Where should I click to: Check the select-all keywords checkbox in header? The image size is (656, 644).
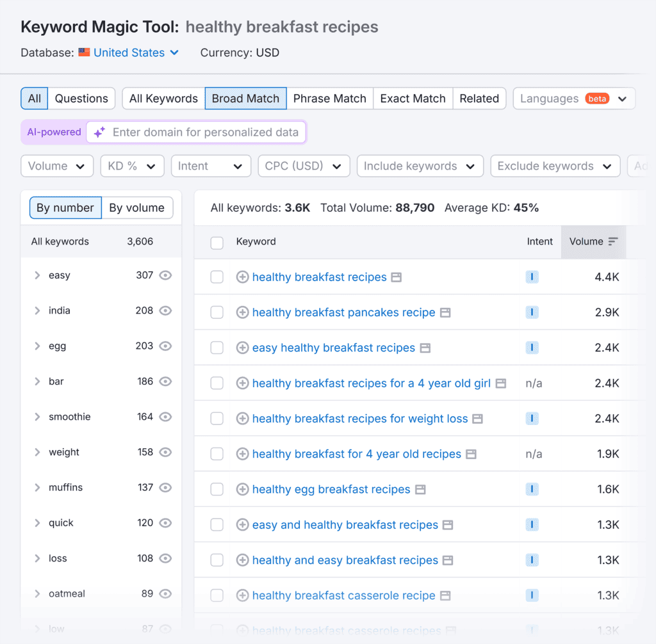tap(217, 243)
